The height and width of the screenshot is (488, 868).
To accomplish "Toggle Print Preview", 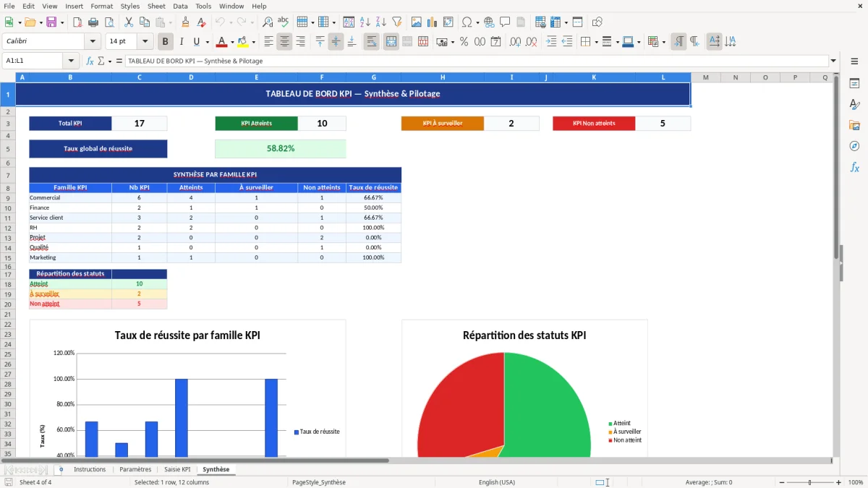I will pos(111,22).
